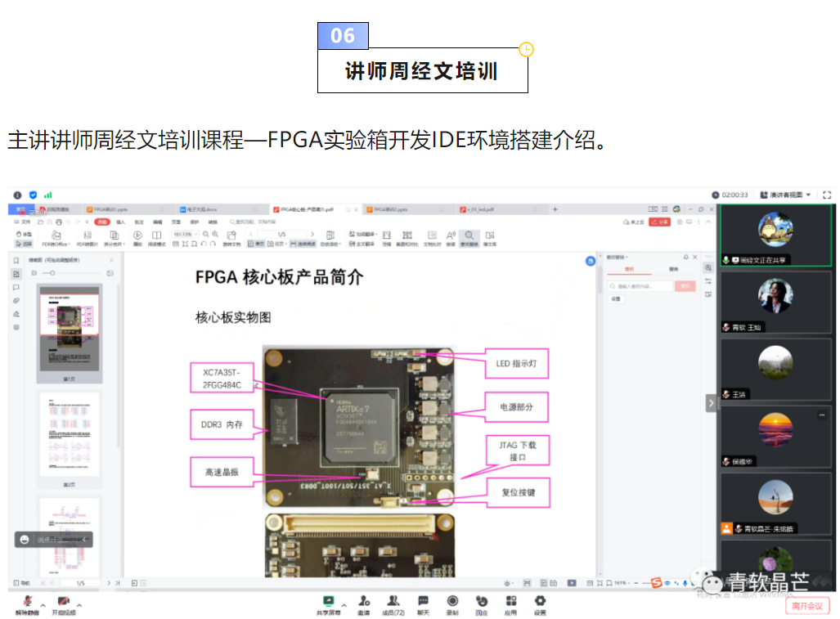
Task: Click the 1/5 page number field
Action: [x=282, y=234]
